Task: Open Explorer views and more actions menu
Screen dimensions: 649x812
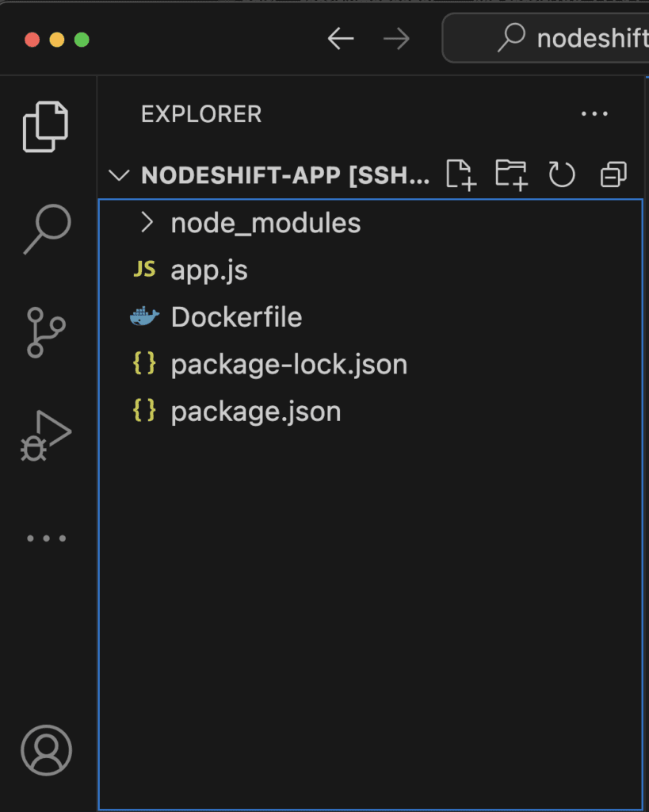Action: 594,114
